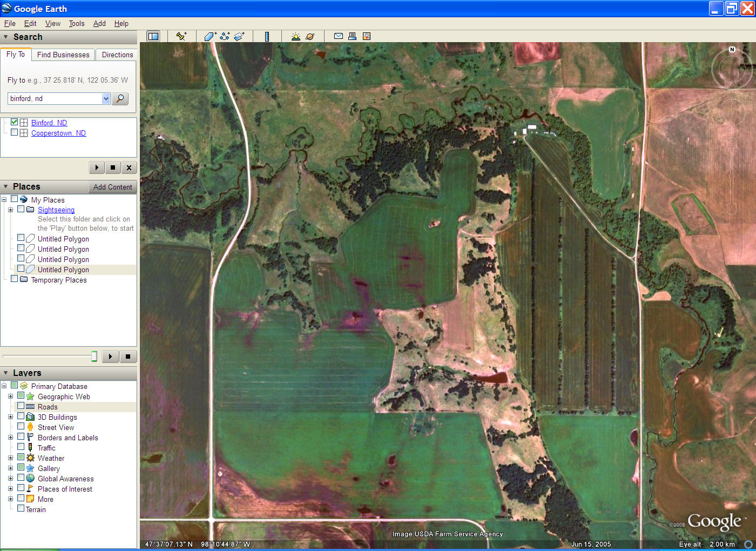Expand the 3D Buildings layer node

(x=10, y=417)
